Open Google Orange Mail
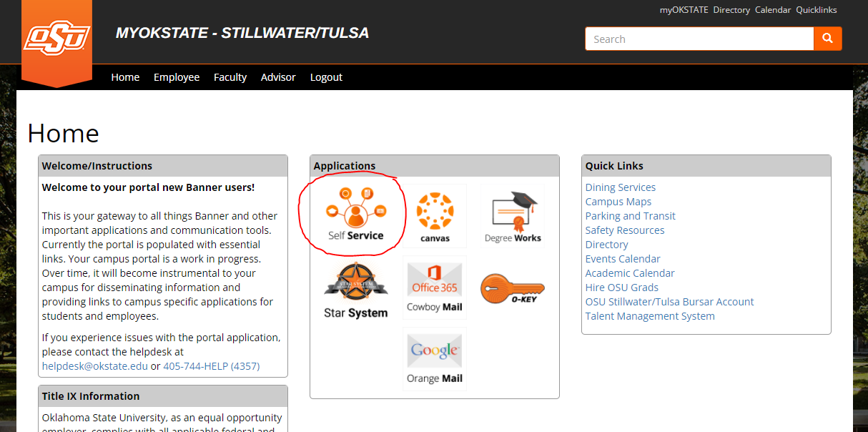Image resolution: width=868 pixels, height=432 pixels. coord(435,358)
